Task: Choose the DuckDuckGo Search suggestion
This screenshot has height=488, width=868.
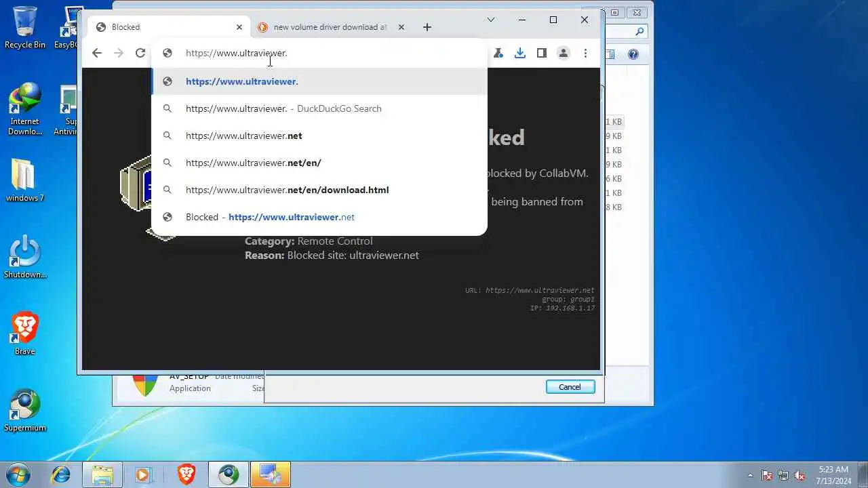Action: point(319,108)
